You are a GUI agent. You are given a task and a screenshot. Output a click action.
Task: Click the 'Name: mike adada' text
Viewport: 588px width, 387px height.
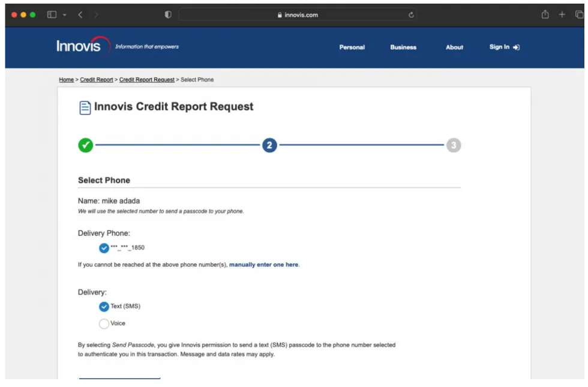coord(109,200)
